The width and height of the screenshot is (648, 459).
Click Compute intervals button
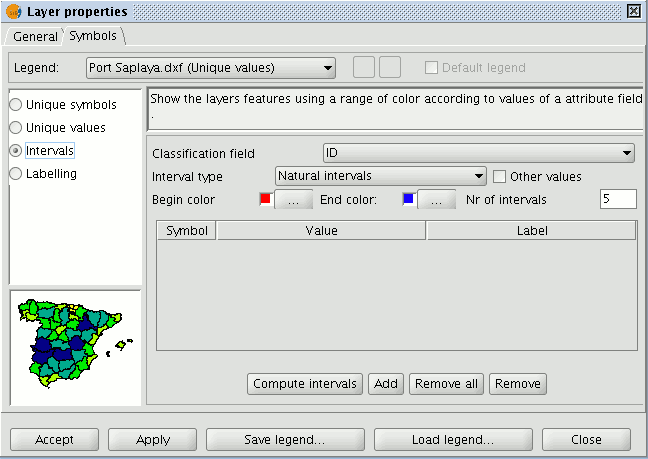305,384
